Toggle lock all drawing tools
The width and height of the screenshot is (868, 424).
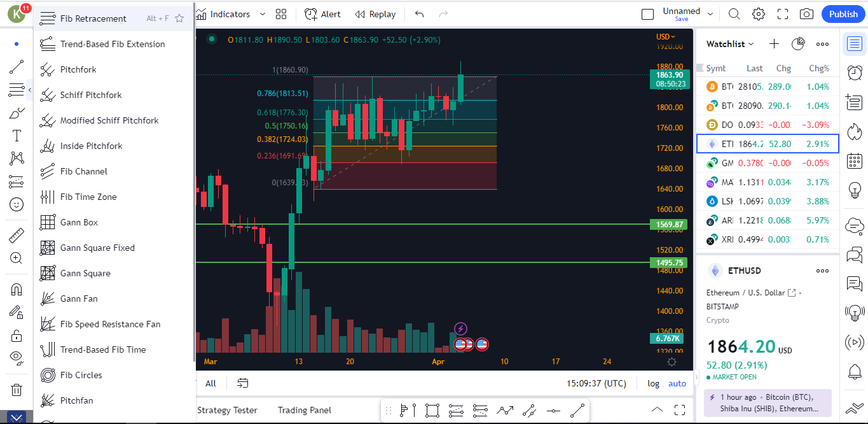17,335
